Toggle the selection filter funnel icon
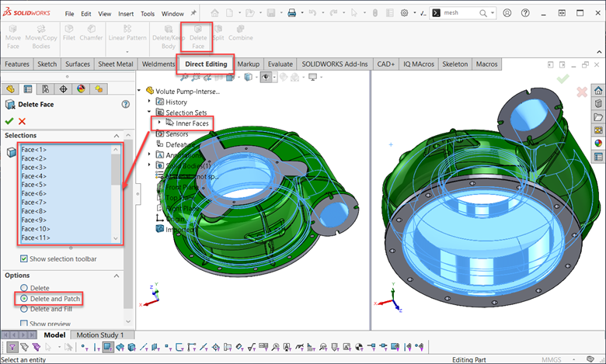This screenshot has width=606, height=364. click(12, 348)
